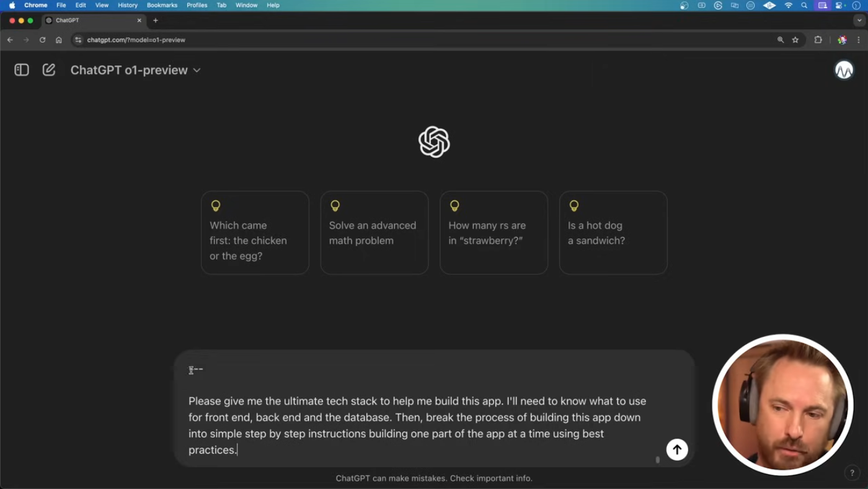868x489 pixels.
Task: Go back with browser back arrow
Action: point(10,40)
